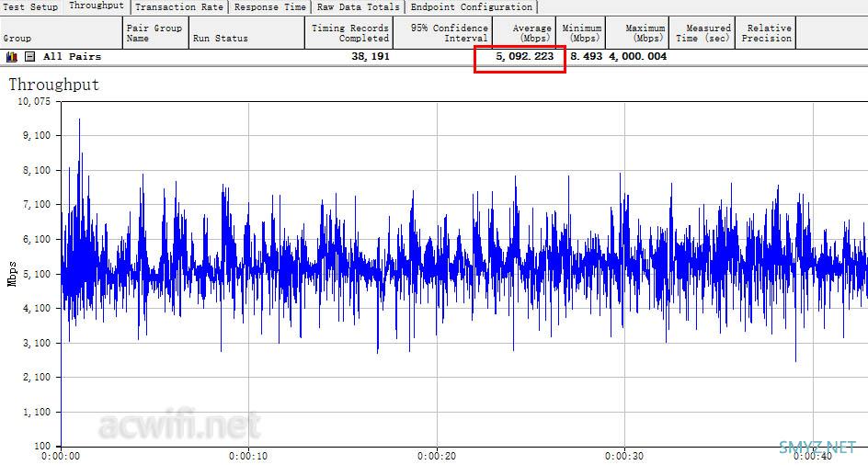Click the highlighted average value 5,092.223
Screen dimensions: 868x465
point(525,56)
